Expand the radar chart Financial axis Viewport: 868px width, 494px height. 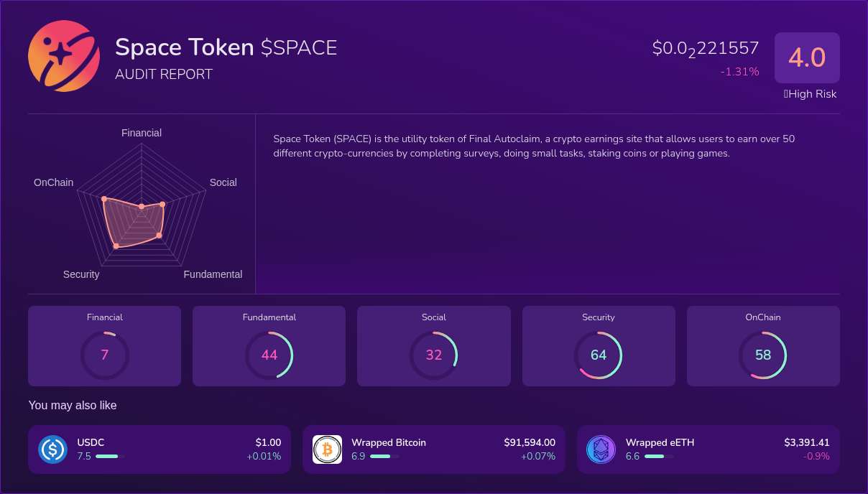141,133
